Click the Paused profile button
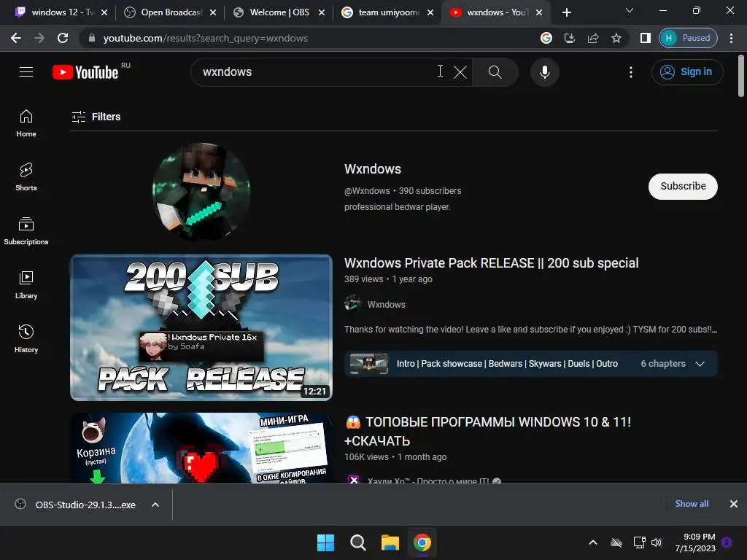The width and height of the screenshot is (747, 560). (688, 38)
